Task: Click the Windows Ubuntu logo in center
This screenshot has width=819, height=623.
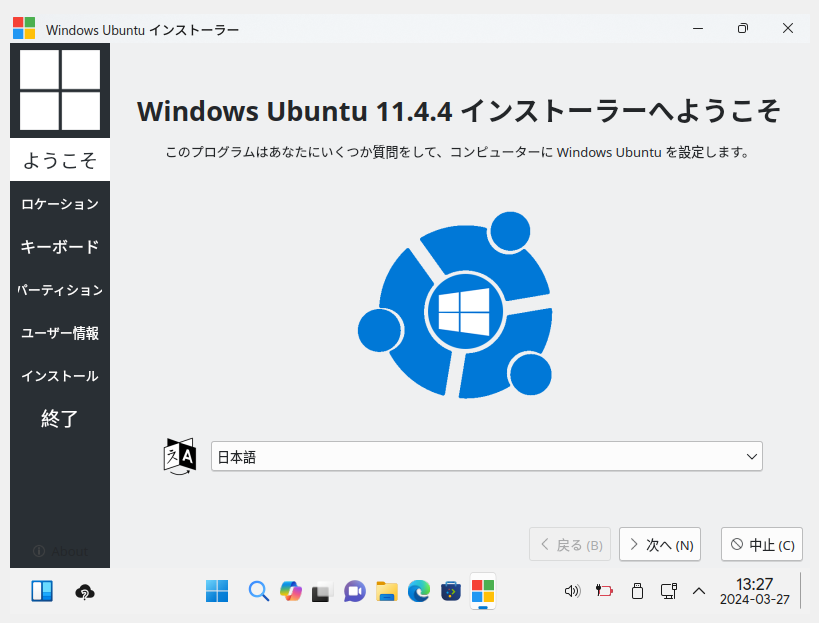Action: (455, 305)
